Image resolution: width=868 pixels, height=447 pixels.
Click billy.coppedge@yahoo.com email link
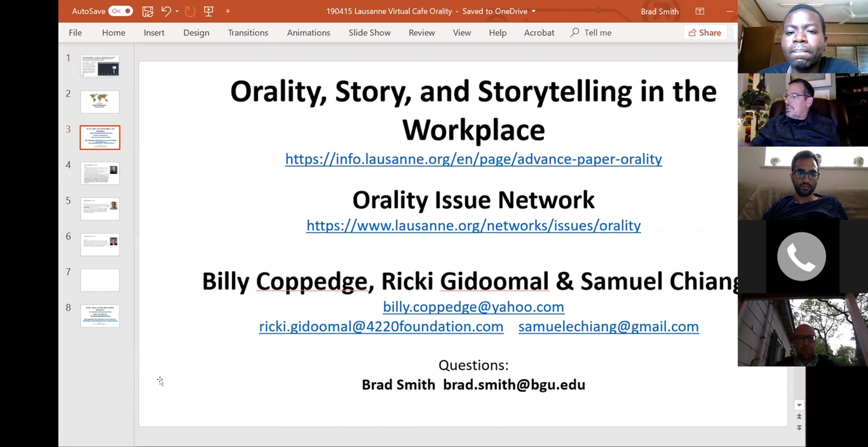(473, 307)
